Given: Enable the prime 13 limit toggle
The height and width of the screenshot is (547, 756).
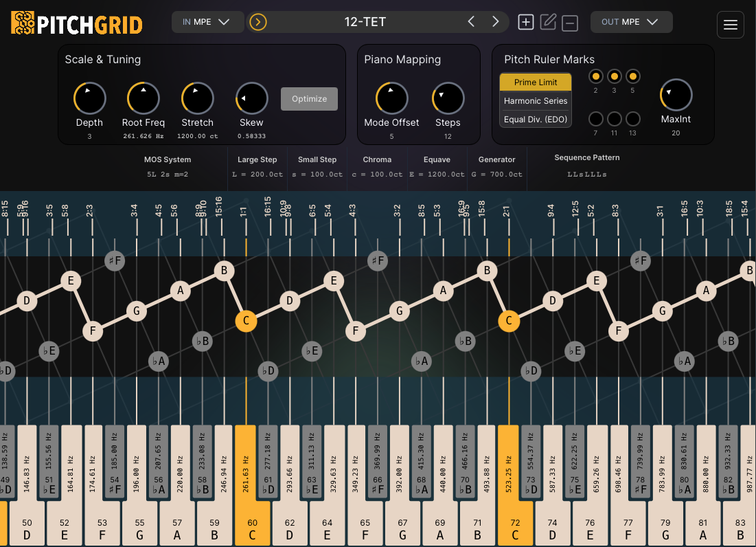Looking at the screenshot, I should point(632,118).
